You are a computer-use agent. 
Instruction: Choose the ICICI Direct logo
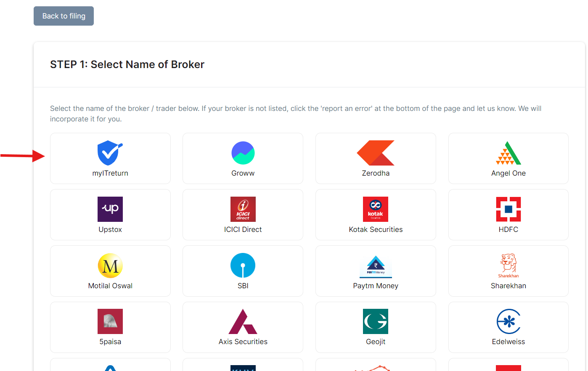[x=243, y=209]
